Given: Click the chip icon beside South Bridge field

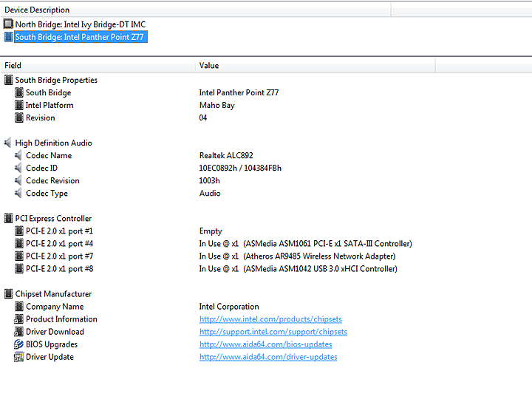Looking at the screenshot, I should (19, 92).
